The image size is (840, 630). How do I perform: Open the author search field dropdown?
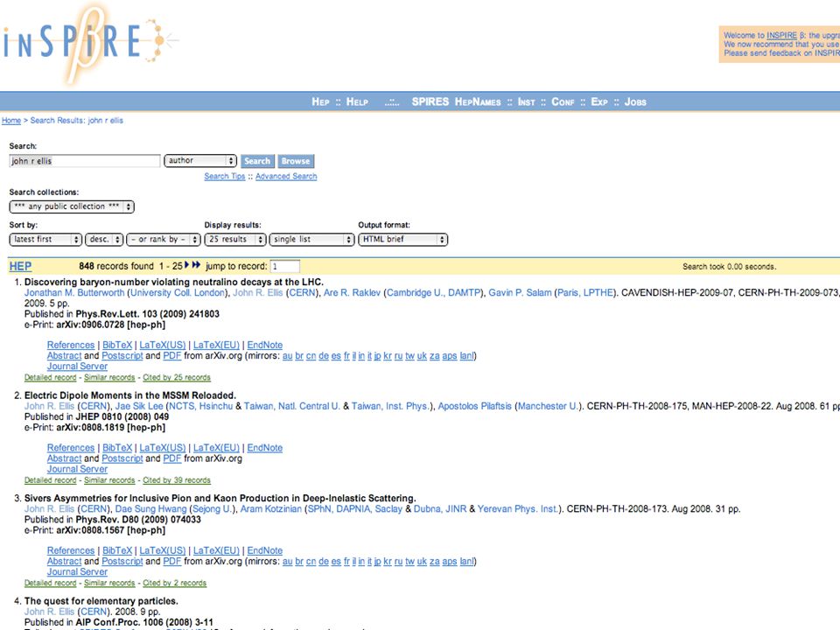(200, 161)
